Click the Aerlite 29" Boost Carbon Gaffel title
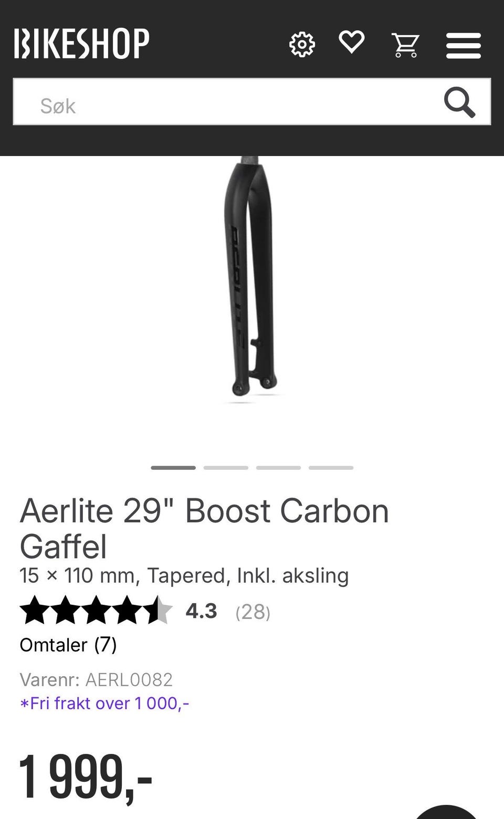 (x=204, y=528)
